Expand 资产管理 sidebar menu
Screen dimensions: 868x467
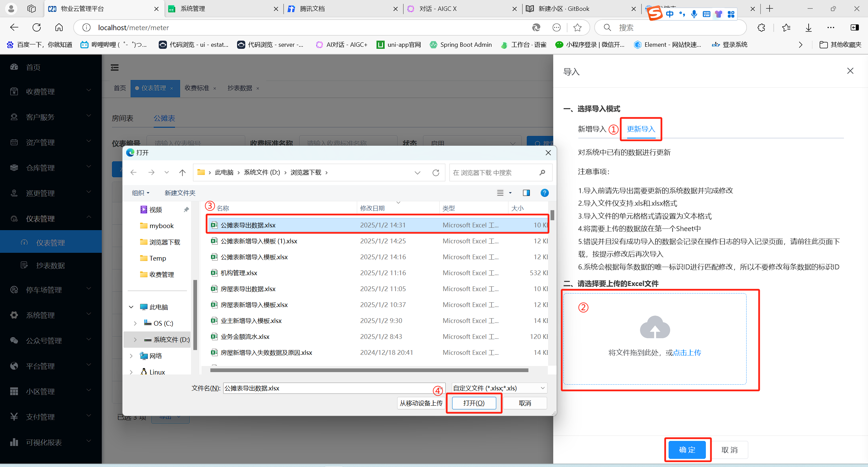coord(51,142)
